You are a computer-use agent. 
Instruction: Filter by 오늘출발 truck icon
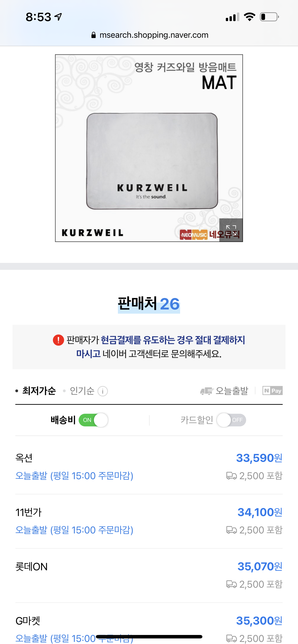pos(207,391)
